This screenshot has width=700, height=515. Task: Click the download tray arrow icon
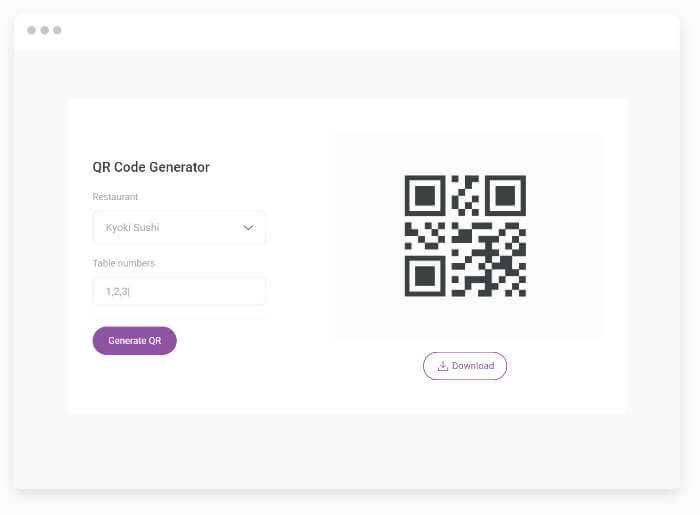442,366
